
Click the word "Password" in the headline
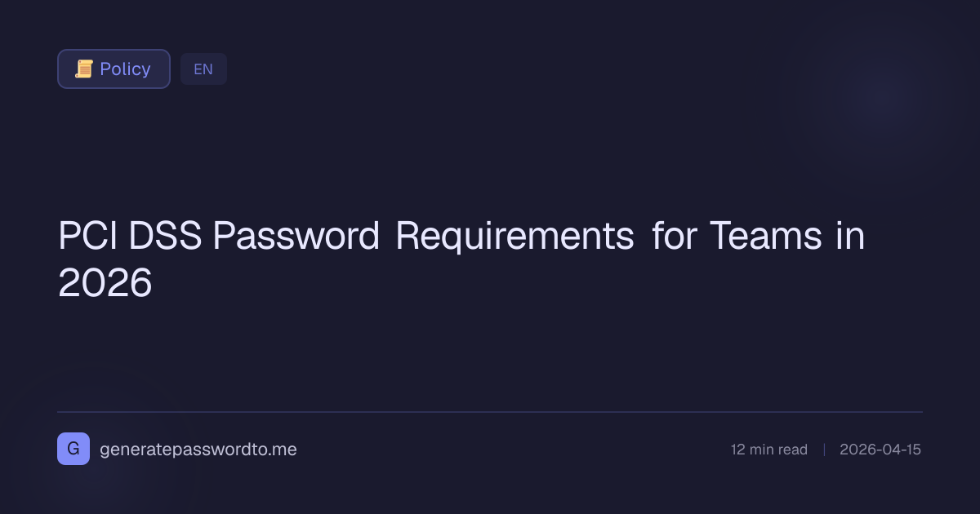pyautogui.click(x=296, y=237)
